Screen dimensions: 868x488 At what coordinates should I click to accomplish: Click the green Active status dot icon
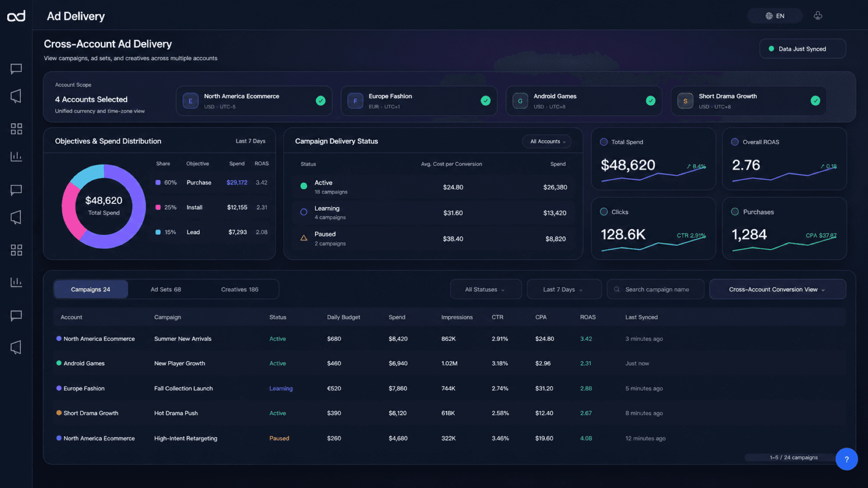[304, 186]
